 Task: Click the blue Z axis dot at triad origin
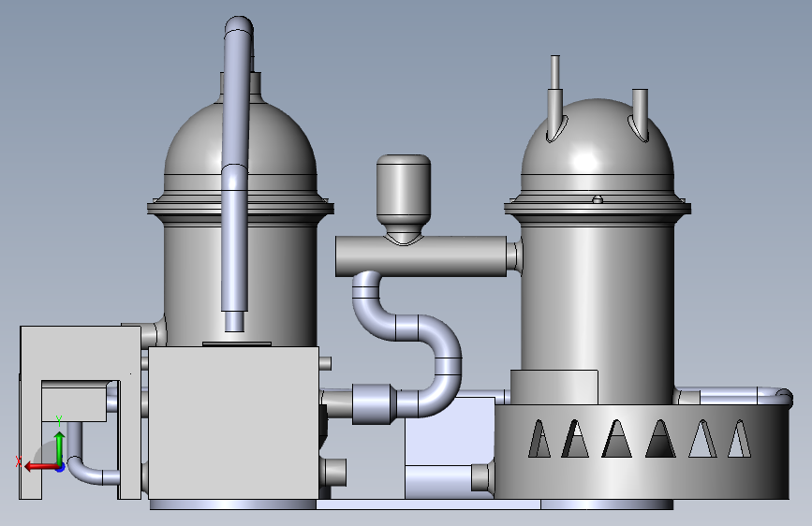(61, 467)
